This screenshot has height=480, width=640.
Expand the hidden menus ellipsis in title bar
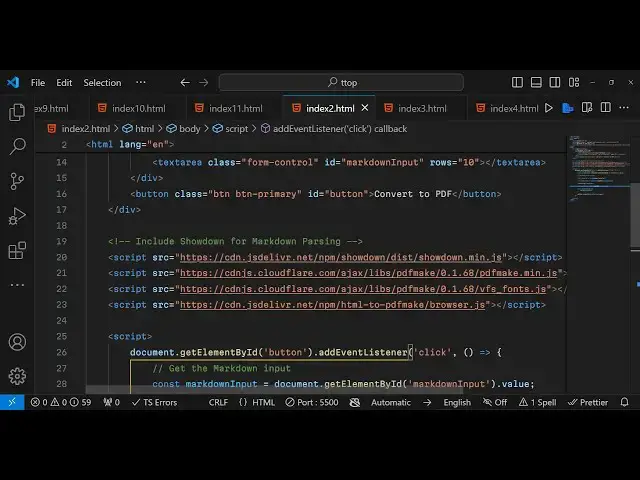141,82
